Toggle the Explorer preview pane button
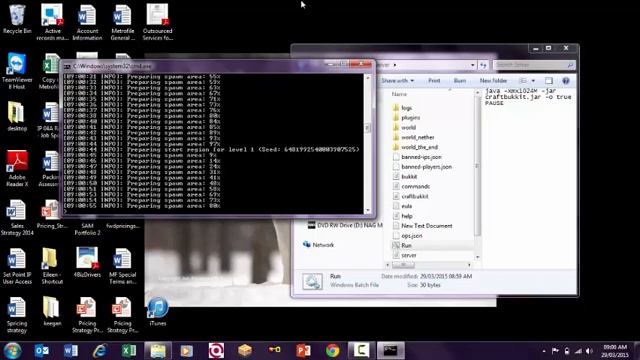The width and height of the screenshot is (640, 360). 549,80
